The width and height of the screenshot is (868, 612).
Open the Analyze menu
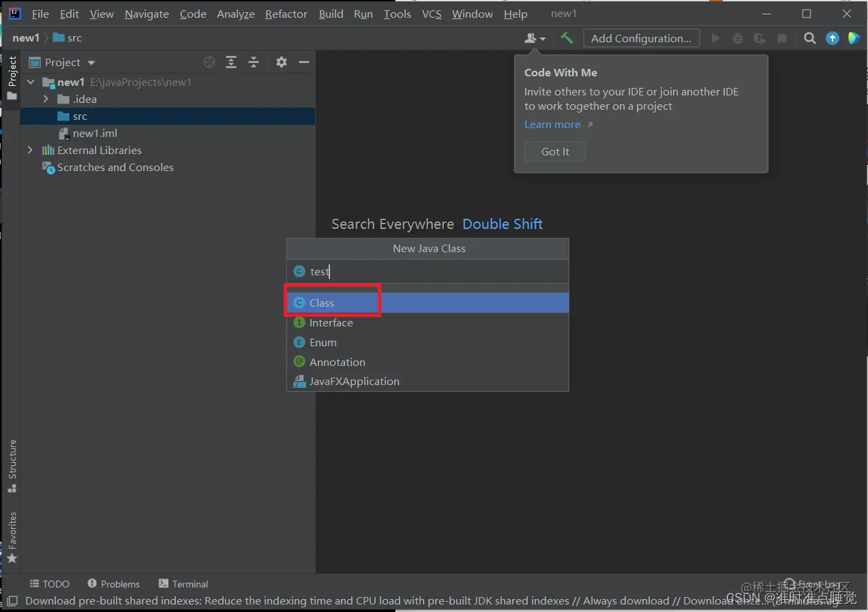click(x=236, y=14)
